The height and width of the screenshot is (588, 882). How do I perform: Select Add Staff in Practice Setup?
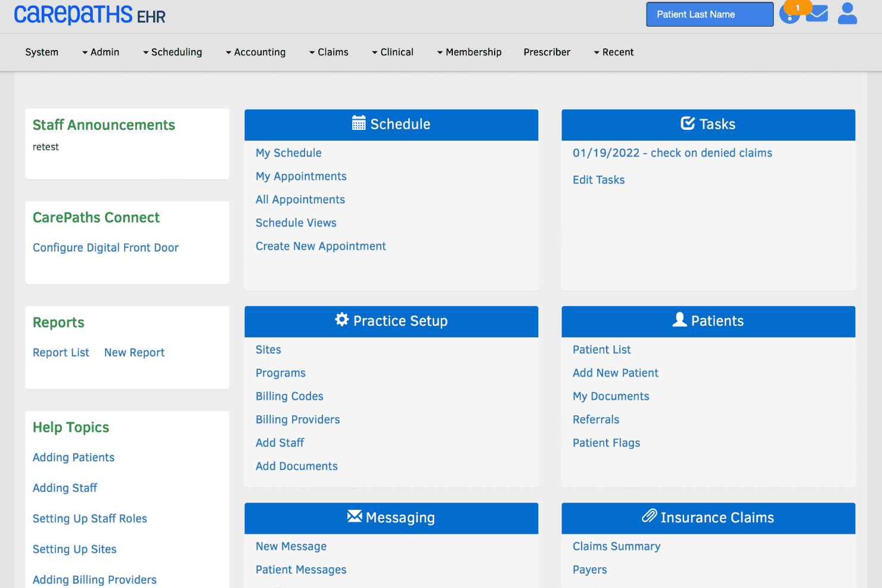[279, 443]
